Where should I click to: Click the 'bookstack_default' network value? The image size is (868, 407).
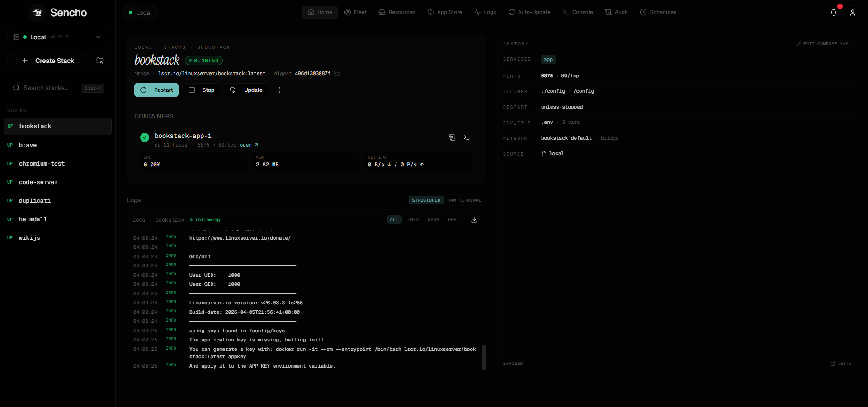[566, 138]
